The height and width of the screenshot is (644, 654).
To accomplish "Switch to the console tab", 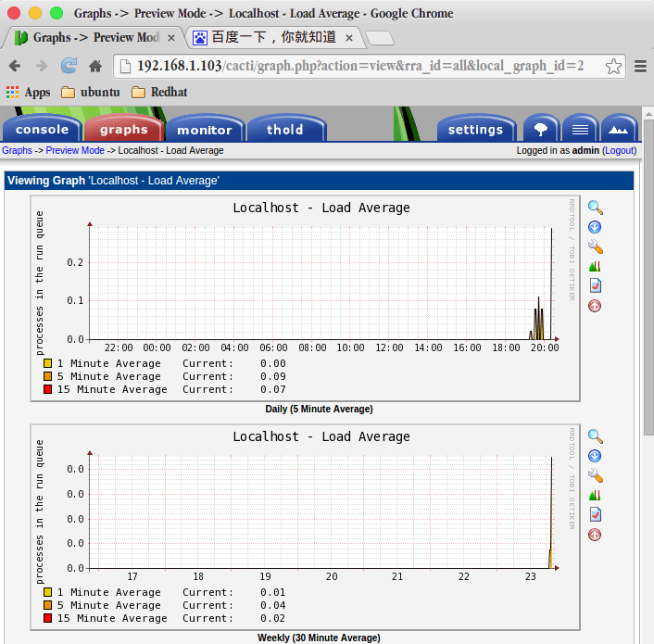I will [x=42, y=129].
